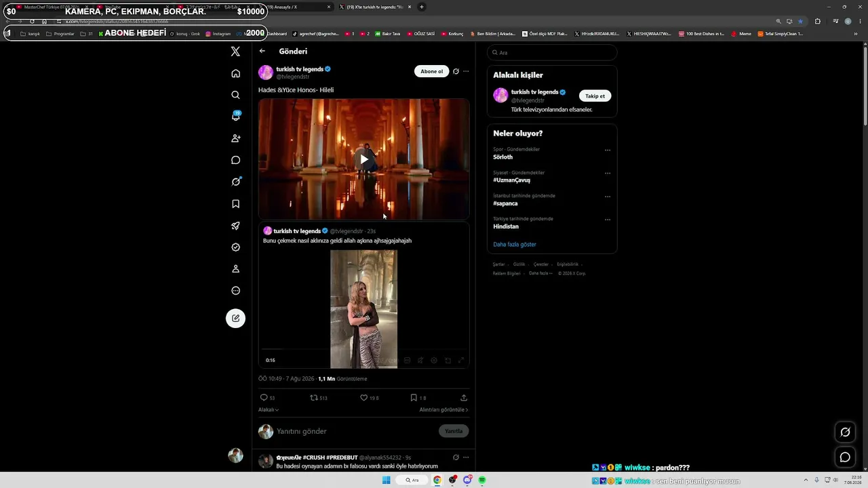This screenshot has width=868, height=488.
Task: Open Notifications bell in the sidebar
Action: (235, 117)
